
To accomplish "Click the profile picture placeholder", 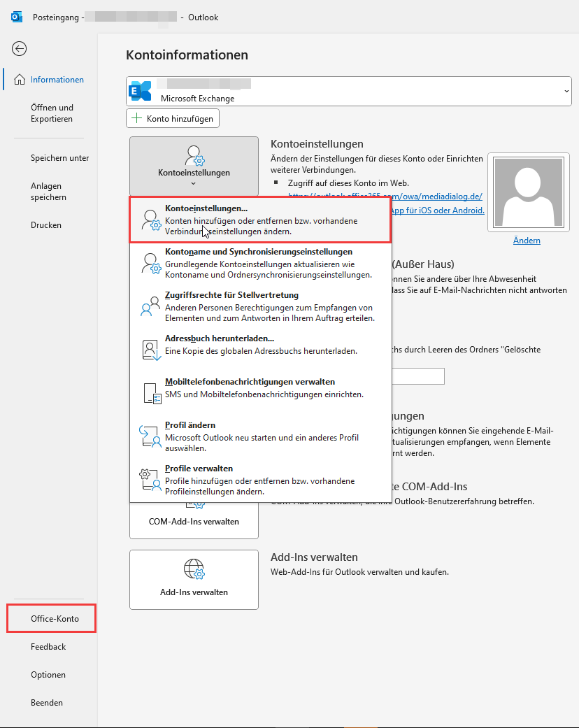I will tap(529, 192).
